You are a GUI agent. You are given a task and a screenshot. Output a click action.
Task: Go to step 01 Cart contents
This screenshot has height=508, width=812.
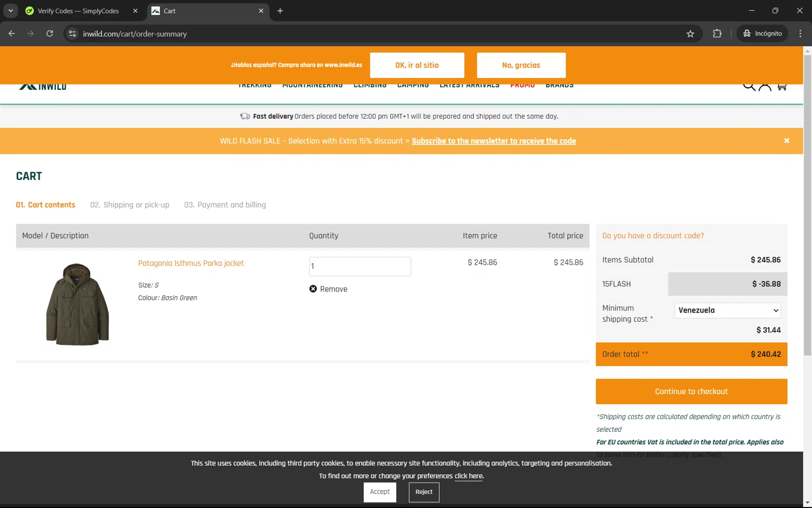(45, 205)
